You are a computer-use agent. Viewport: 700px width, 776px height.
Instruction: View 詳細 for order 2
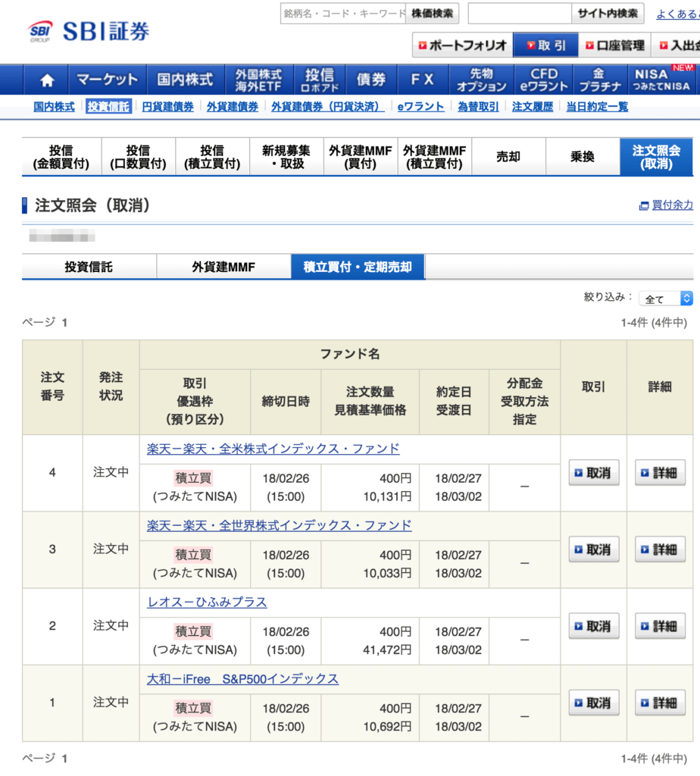[660, 626]
